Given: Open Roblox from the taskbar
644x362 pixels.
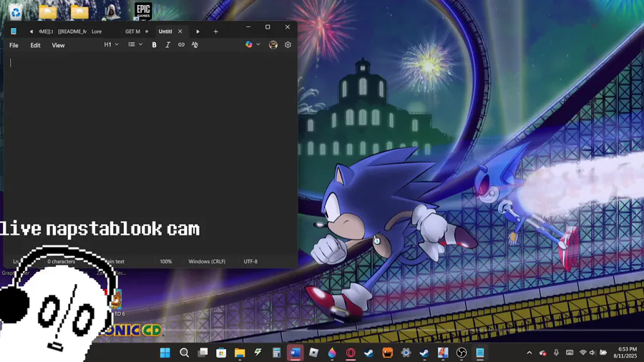Looking at the screenshot, I should click(x=314, y=353).
